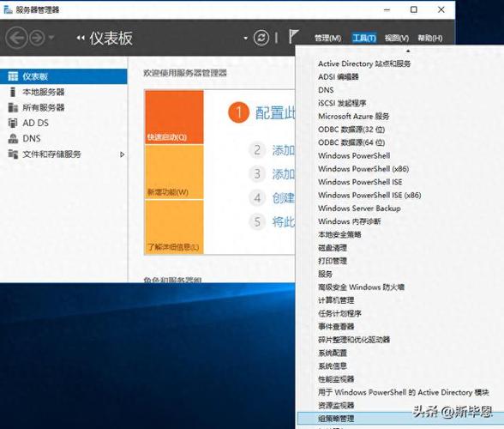Open the 工具(T) menu
The image size is (504, 429).
pos(363,38)
